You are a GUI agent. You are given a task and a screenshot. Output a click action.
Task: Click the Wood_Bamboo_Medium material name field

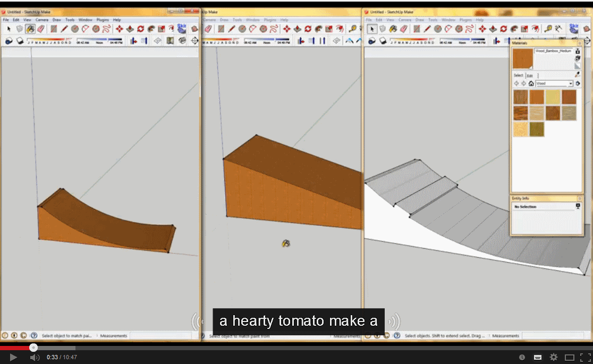pos(553,51)
